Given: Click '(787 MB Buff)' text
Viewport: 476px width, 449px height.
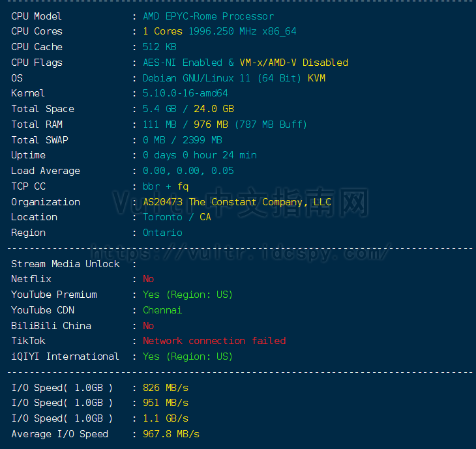Looking at the screenshot, I should 271,124.
